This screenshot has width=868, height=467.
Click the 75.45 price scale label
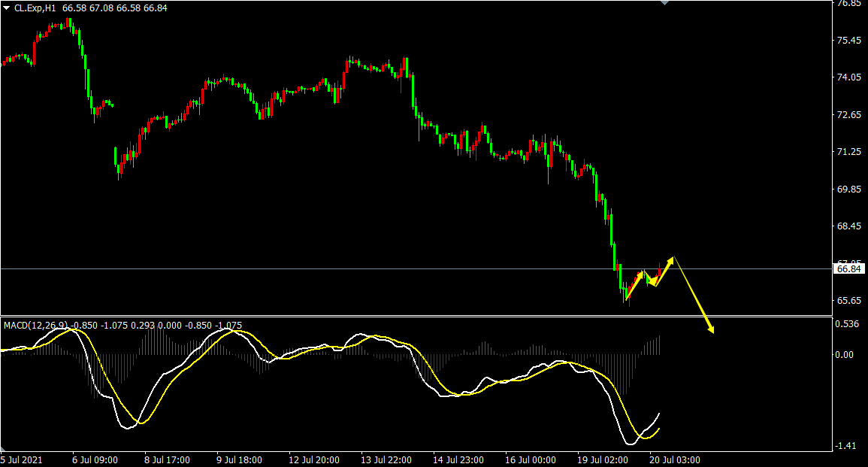849,41
